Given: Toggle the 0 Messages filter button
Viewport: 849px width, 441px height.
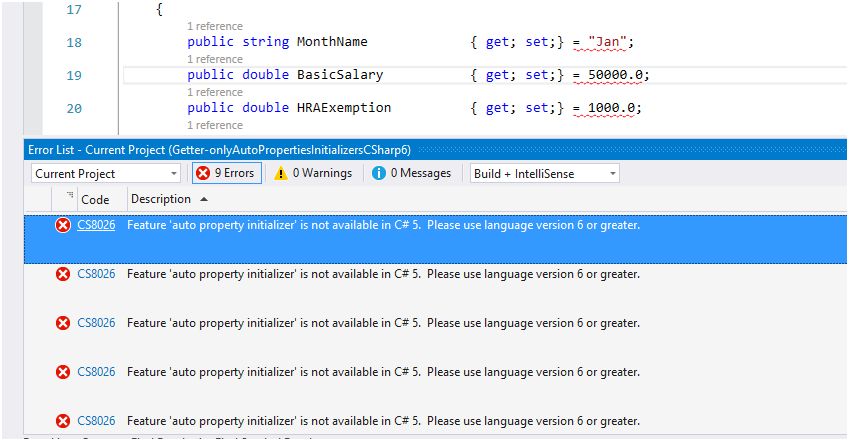Looking at the screenshot, I should (x=412, y=173).
